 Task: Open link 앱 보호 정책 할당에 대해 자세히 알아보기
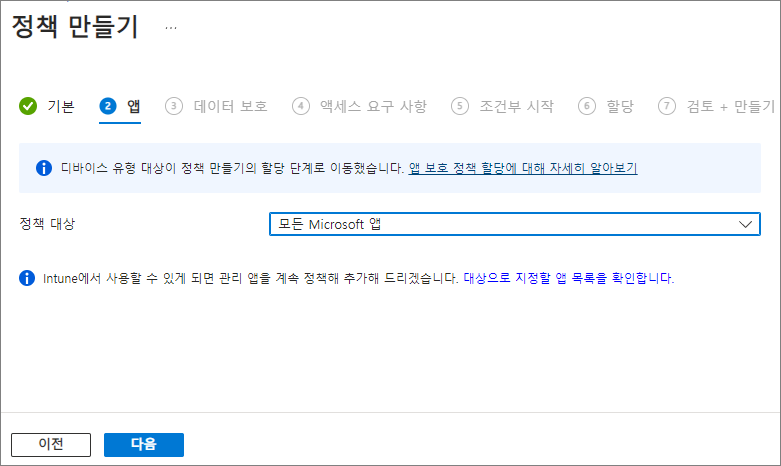(x=523, y=168)
